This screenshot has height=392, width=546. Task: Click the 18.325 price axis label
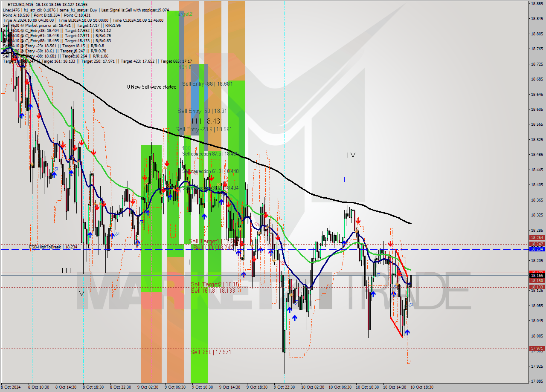(537, 215)
